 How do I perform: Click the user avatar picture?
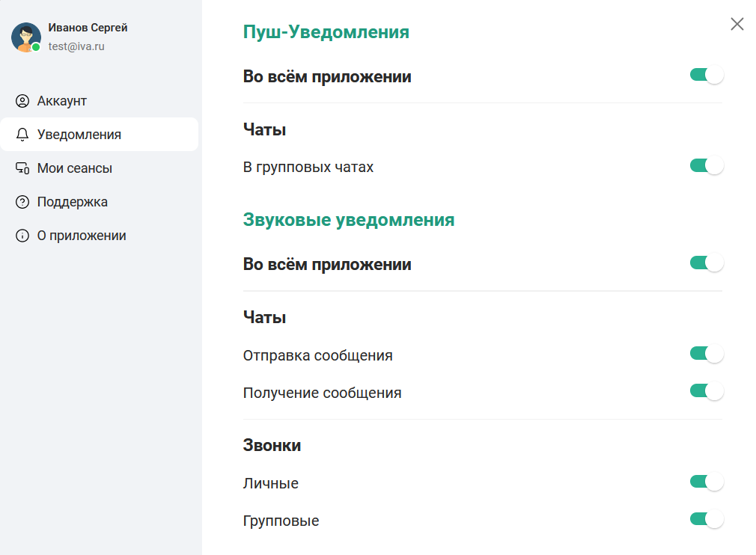25,36
